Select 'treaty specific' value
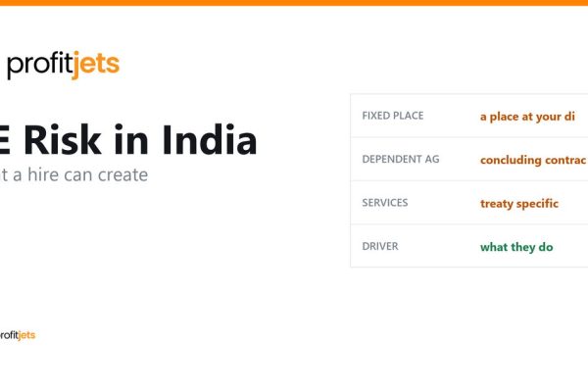 pyautogui.click(x=519, y=204)
